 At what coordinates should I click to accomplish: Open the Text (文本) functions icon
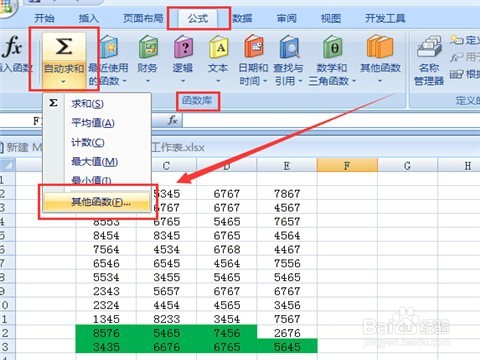[218, 47]
